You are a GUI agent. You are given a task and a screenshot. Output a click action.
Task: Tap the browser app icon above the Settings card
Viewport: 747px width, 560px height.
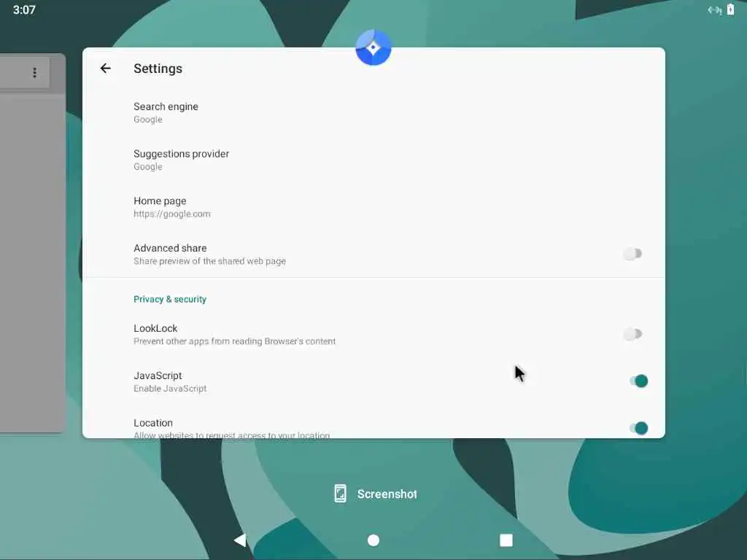click(x=373, y=47)
